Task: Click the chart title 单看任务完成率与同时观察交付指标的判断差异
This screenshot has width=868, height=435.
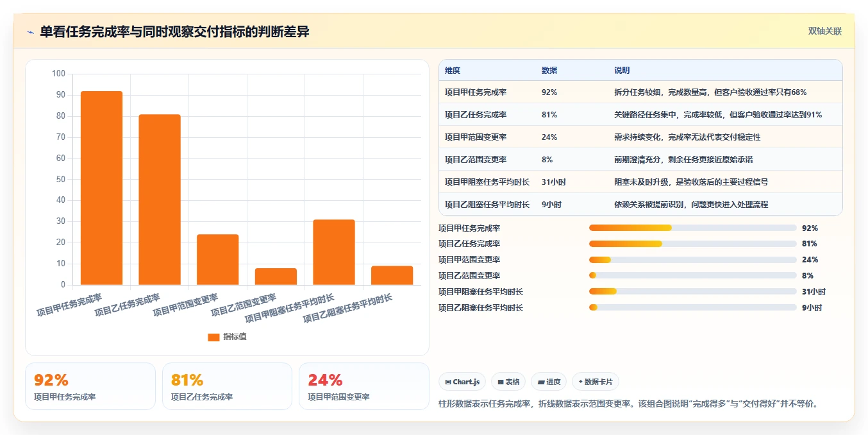Action: coord(174,31)
